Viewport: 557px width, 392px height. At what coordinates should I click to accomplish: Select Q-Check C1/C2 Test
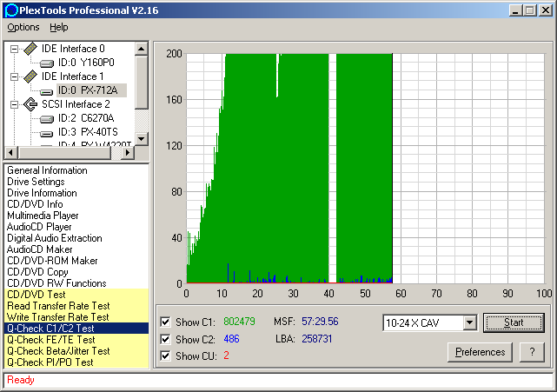click(x=76, y=329)
